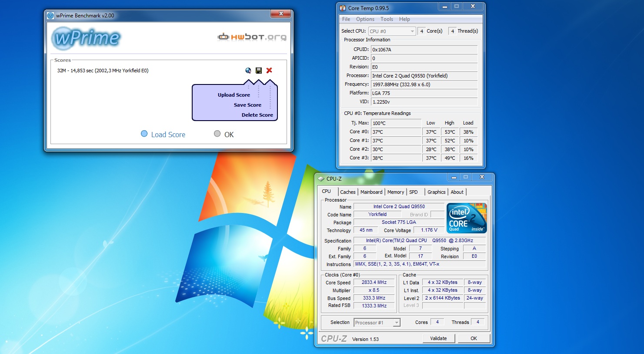644x354 pixels.
Task: Click the wPrime logo
Action: pyautogui.click(x=86, y=38)
